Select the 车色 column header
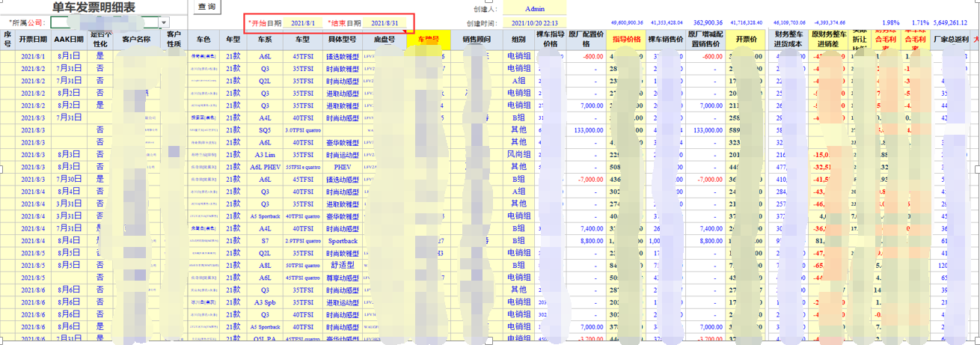 coord(203,40)
